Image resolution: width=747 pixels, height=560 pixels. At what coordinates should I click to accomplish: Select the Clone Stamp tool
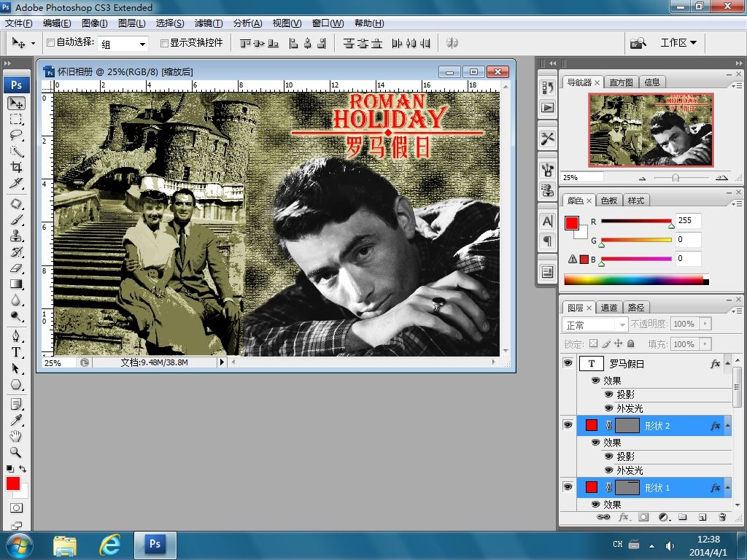tap(17, 236)
